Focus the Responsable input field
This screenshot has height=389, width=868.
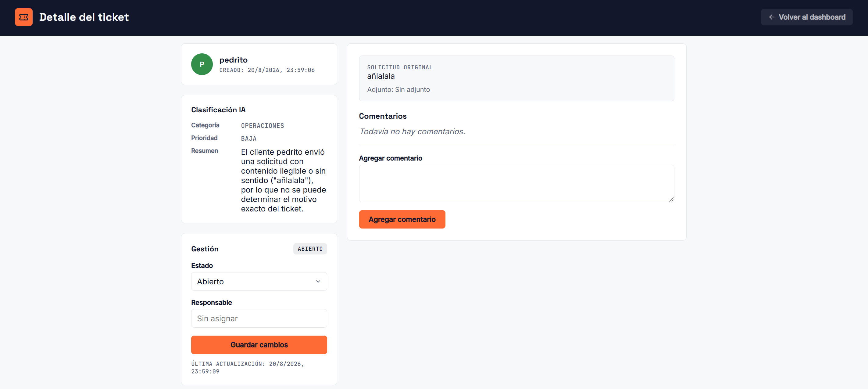click(x=259, y=319)
